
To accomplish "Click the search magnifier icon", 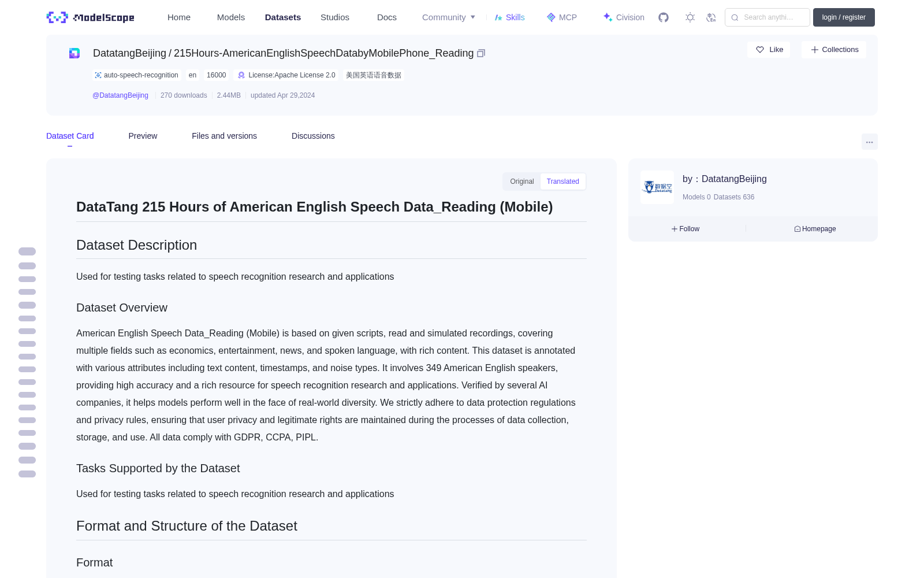I will pyautogui.click(x=735, y=17).
